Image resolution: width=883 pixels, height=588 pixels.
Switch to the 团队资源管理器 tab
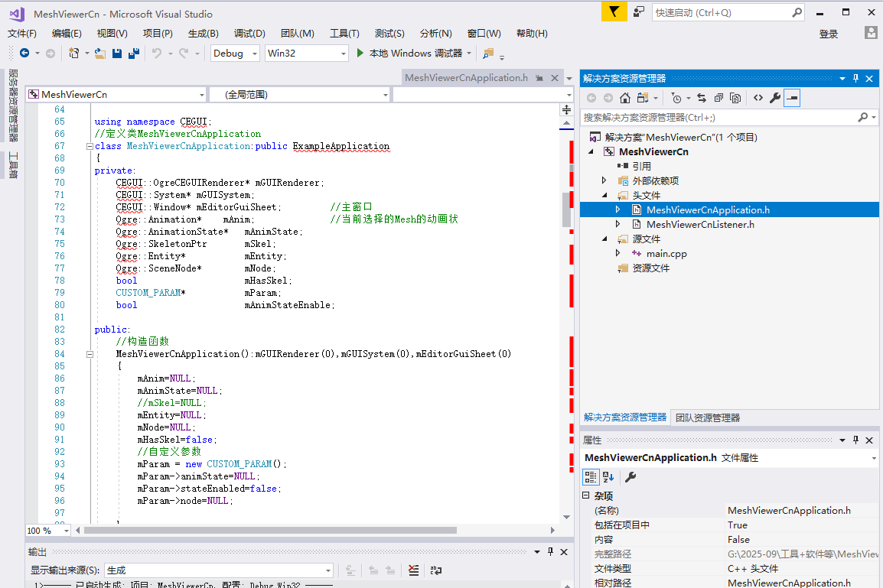coord(708,417)
